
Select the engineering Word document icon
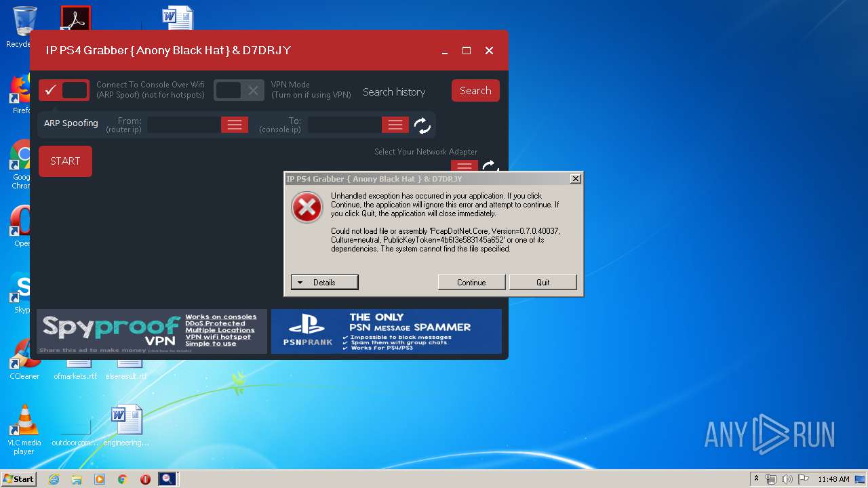pos(126,426)
